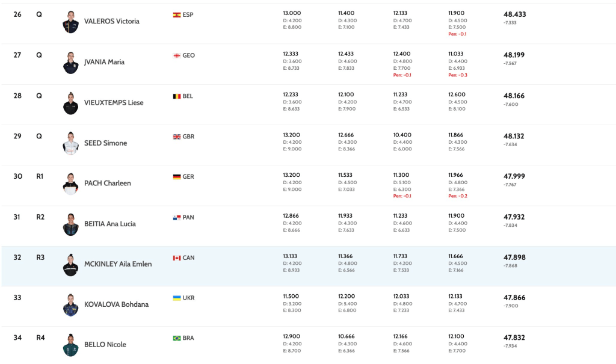Screen dimensions: 616x364
Task: Select SEED Simone profile picture
Action: tap(70, 143)
